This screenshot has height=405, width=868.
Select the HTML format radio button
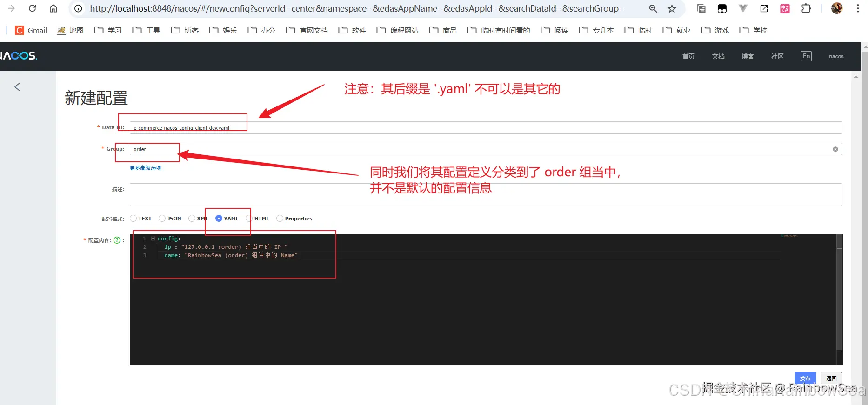(249, 219)
